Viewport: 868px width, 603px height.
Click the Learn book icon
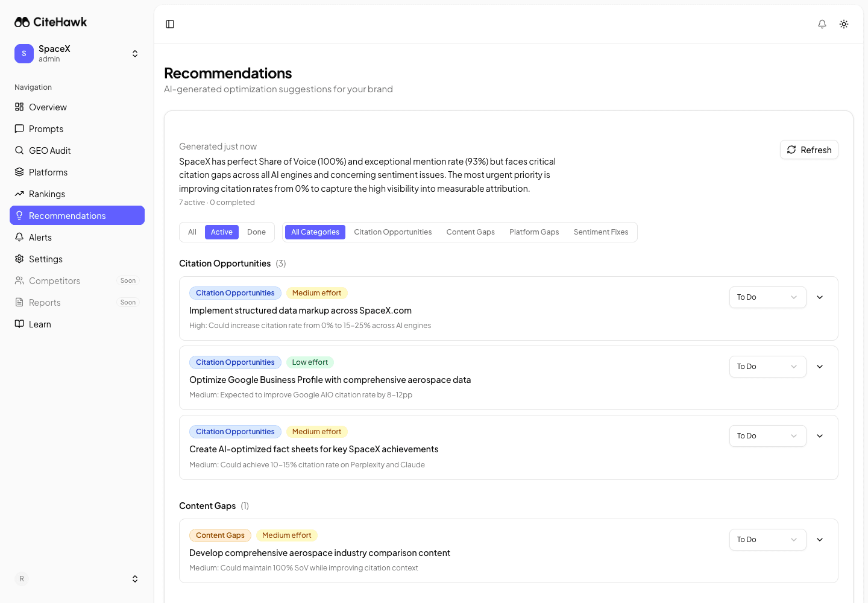pos(19,324)
